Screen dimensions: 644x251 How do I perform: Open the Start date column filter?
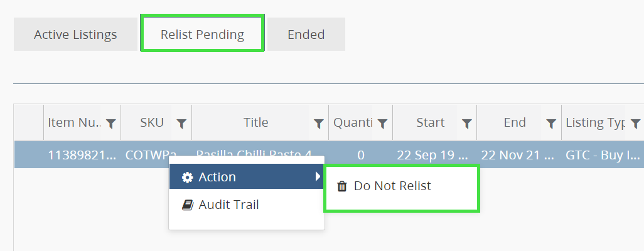466,124
